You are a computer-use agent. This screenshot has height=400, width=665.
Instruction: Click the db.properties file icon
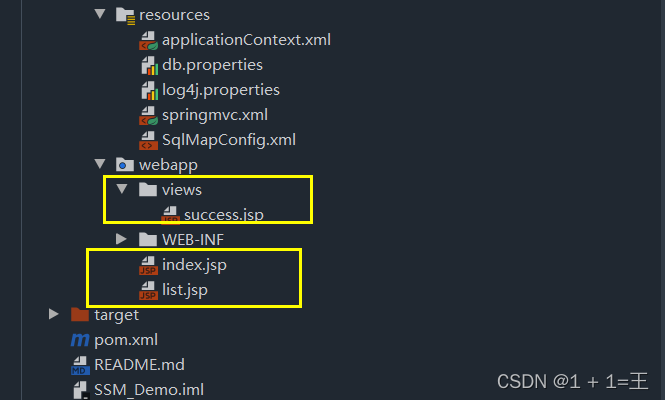point(148,66)
